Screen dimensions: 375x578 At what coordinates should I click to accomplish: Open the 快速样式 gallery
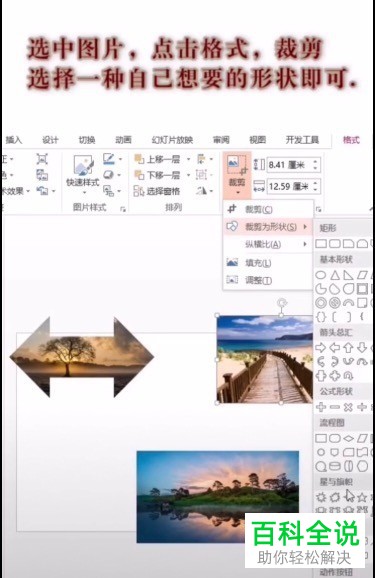(83, 173)
